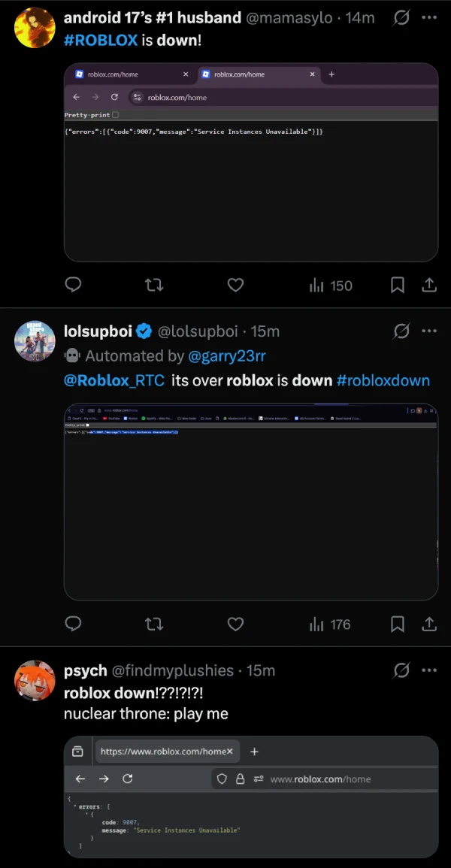451x868 pixels.
Task: Open more options on psych post
Action: click(429, 670)
